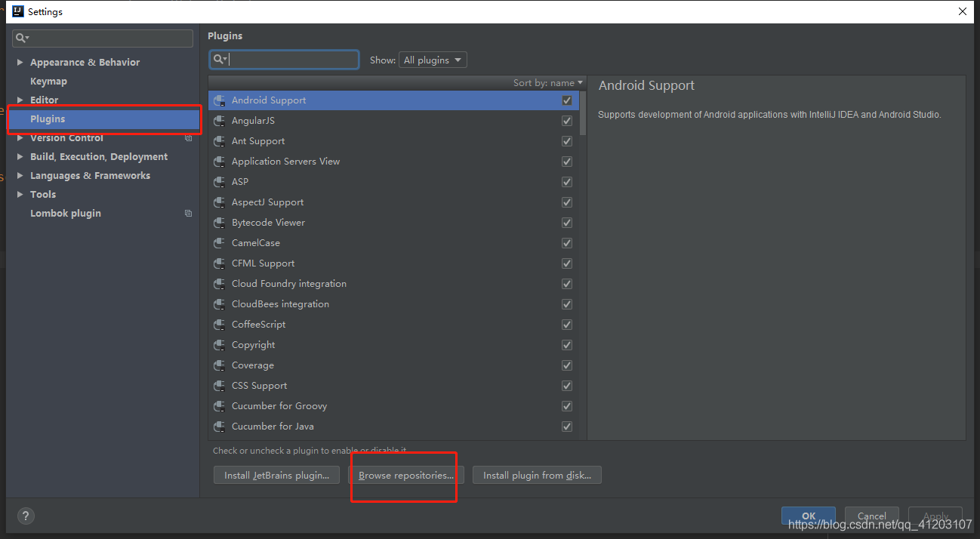Open the Show: All plugins dropdown
Viewport: 980px width, 539px height.
point(433,60)
